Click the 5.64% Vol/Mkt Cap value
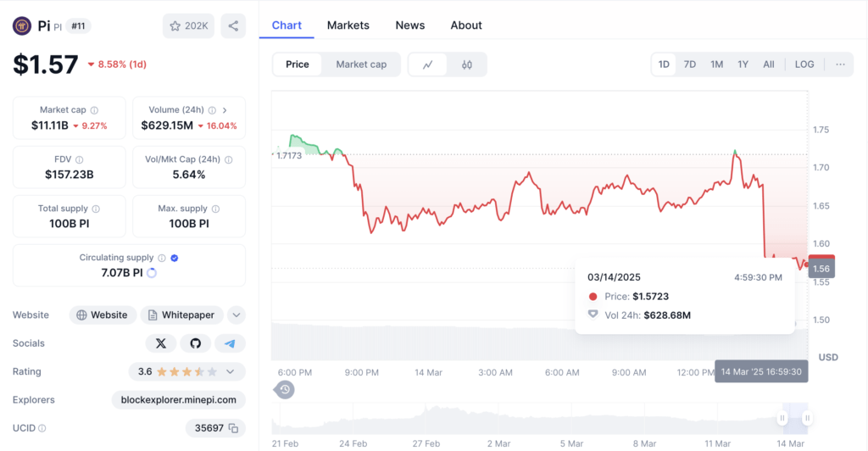This screenshot has height=451, width=868. click(x=189, y=175)
